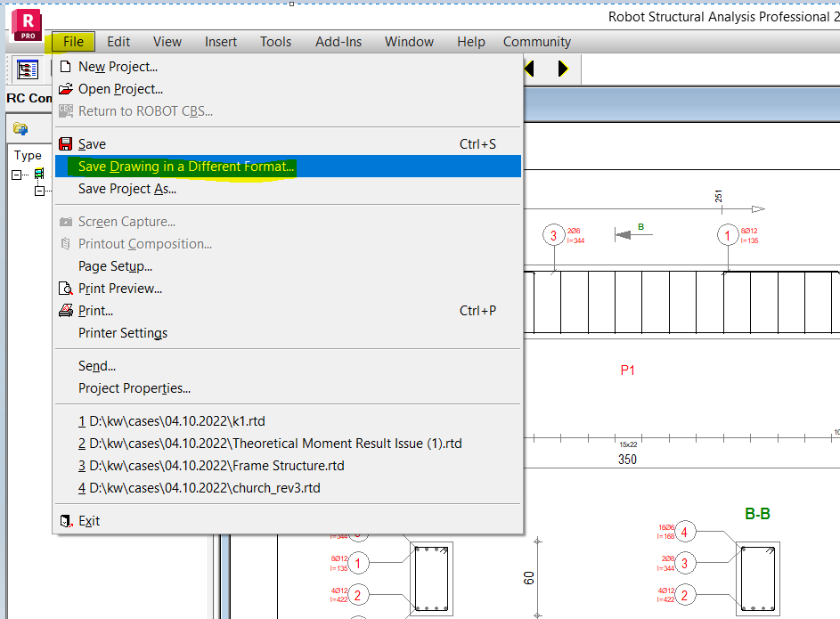Click the printer icon beside Print

[66, 310]
